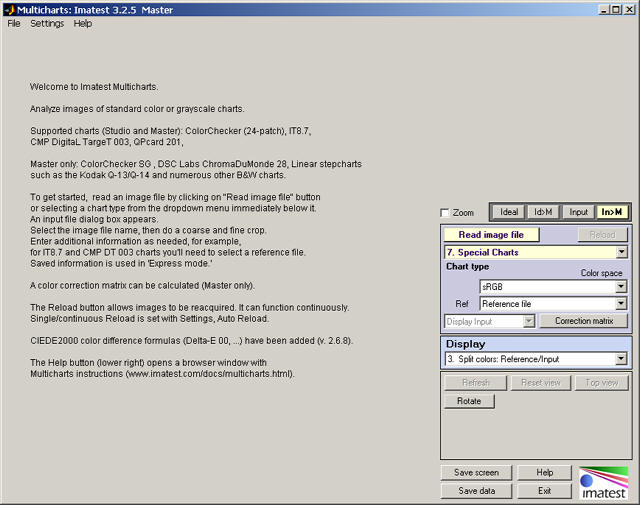The image size is (640, 505).
Task: Click the Imatest logo image
Action: coord(604,483)
